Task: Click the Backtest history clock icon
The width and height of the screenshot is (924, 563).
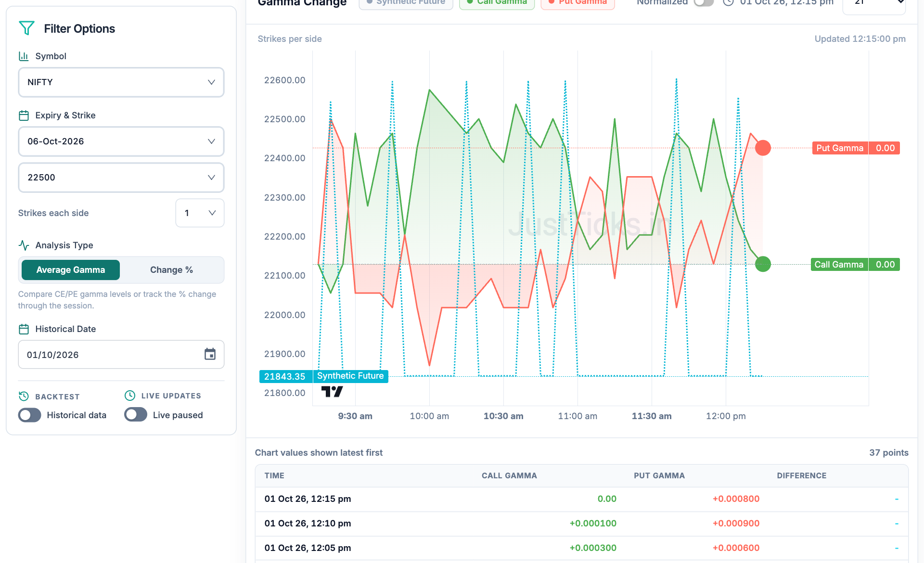Action: click(24, 396)
